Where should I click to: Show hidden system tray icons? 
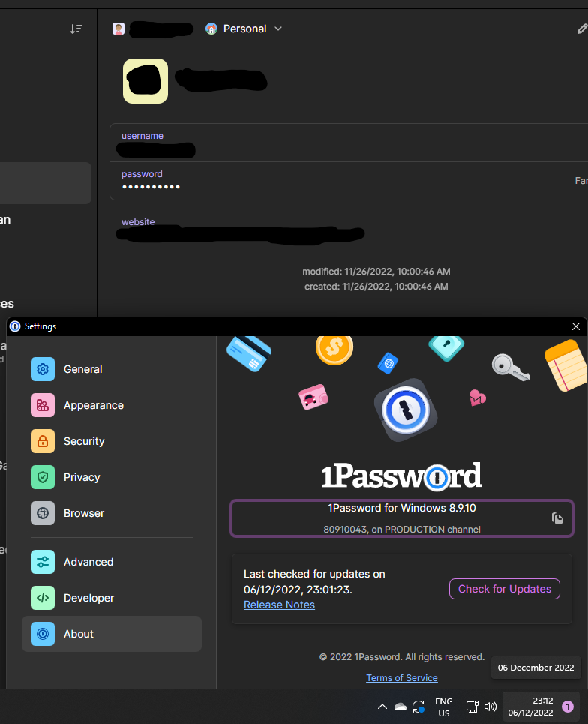(382, 707)
